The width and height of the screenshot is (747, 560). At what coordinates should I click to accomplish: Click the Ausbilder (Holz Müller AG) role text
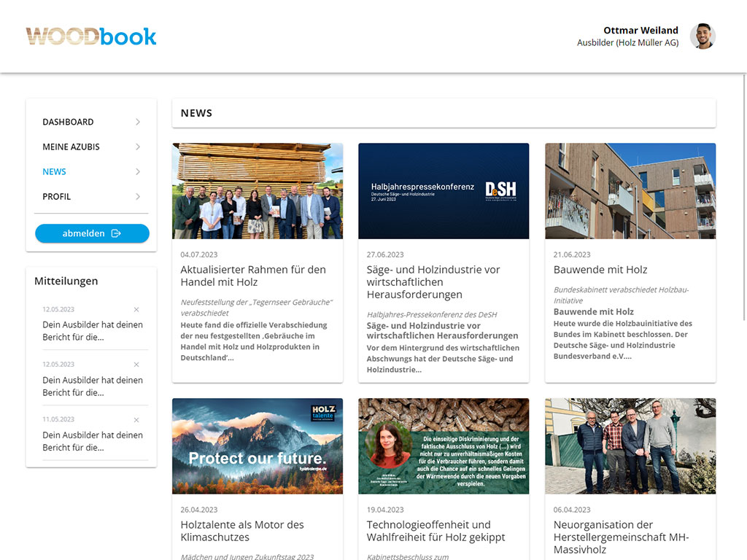pyautogui.click(x=627, y=43)
